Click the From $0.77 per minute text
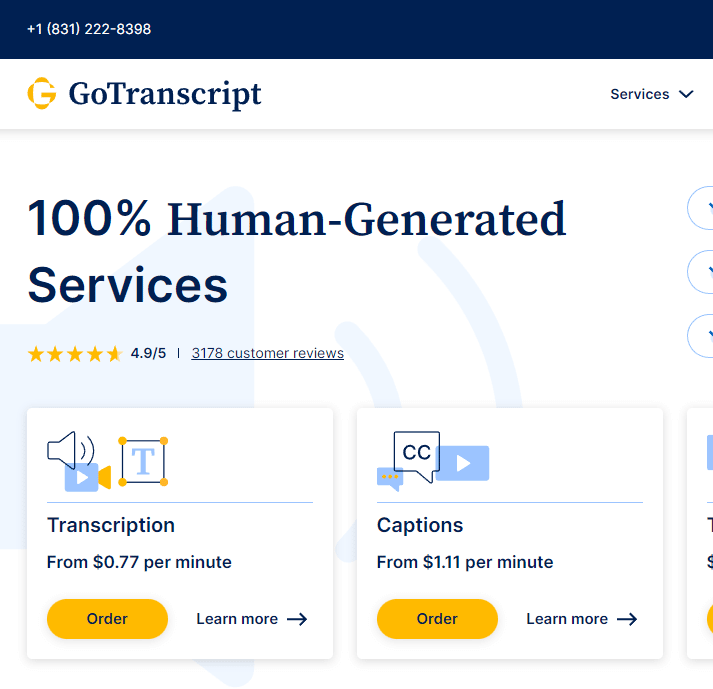This screenshot has height=689, width=713. click(139, 562)
